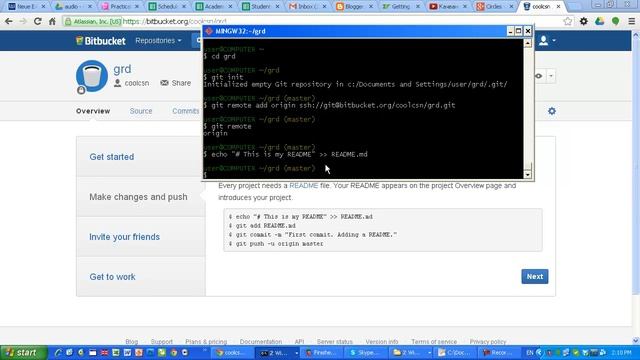
Task: Select the Get started step
Action: pos(140,157)
